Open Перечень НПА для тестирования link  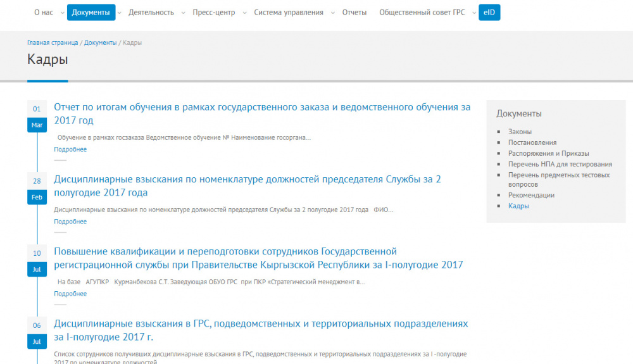point(560,164)
